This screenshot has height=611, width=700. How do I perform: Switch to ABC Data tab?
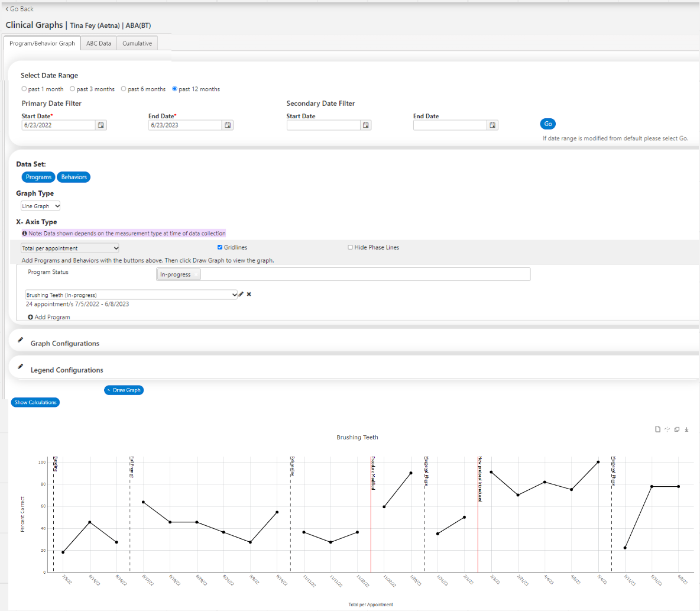(99, 43)
